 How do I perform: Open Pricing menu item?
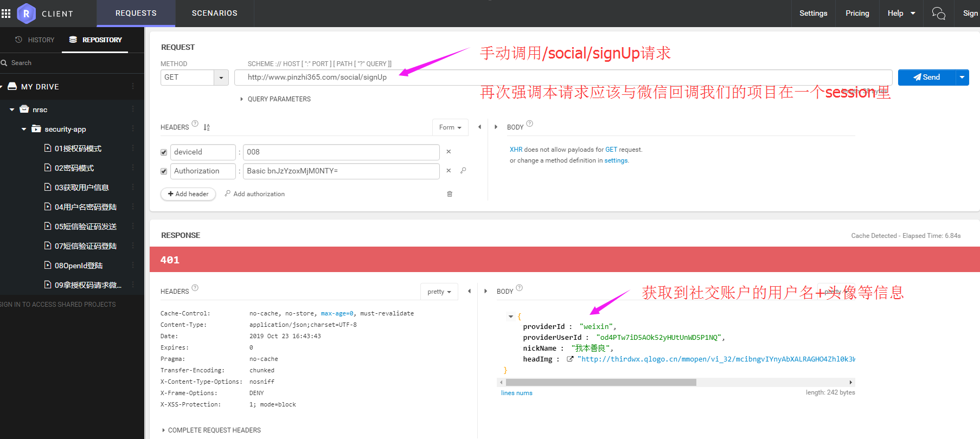click(x=857, y=13)
